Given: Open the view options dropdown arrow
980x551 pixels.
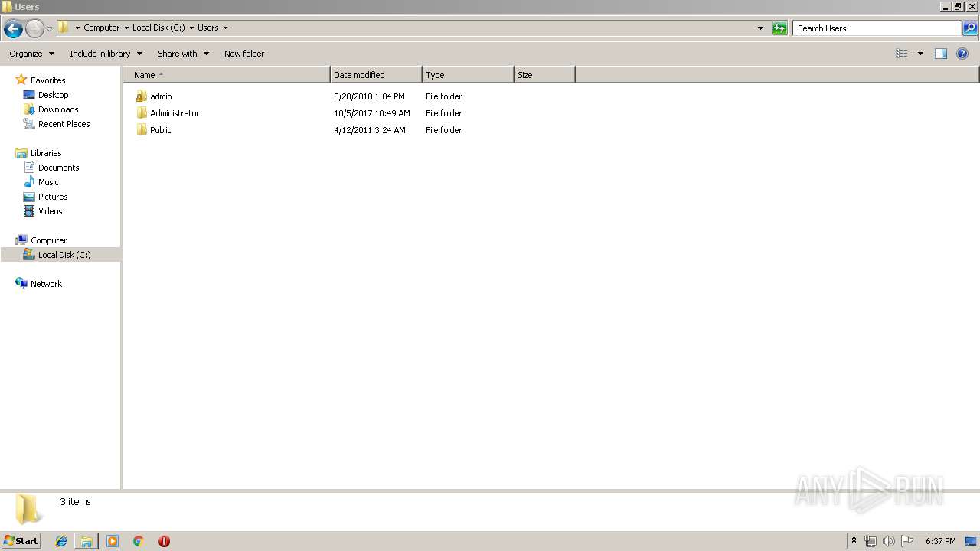Looking at the screenshot, I should click(920, 54).
